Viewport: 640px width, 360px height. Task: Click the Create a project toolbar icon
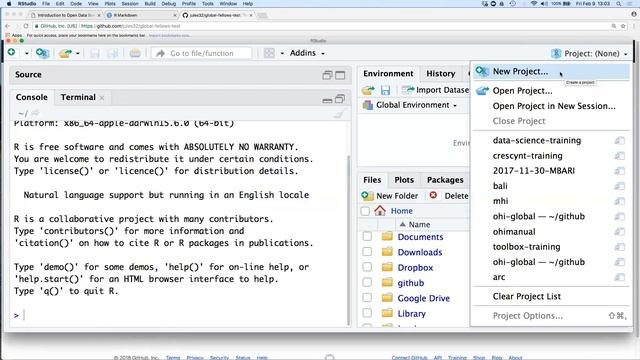(x=42, y=53)
